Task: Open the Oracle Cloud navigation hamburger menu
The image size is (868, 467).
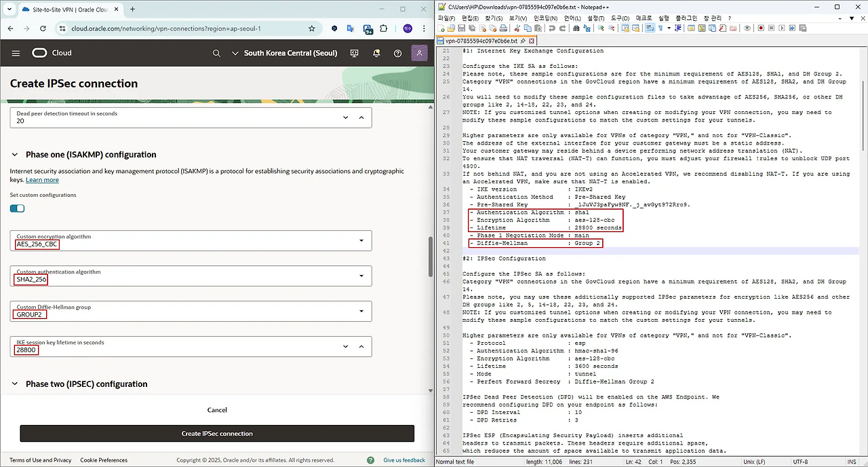Action: click(x=16, y=53)
